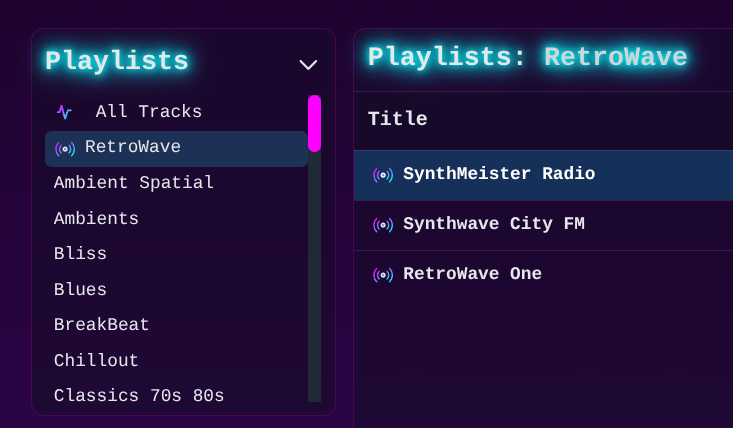Click RetroWave One station icon
The image size is (733, 428).
pyautogui.click(x=383, y=275)
